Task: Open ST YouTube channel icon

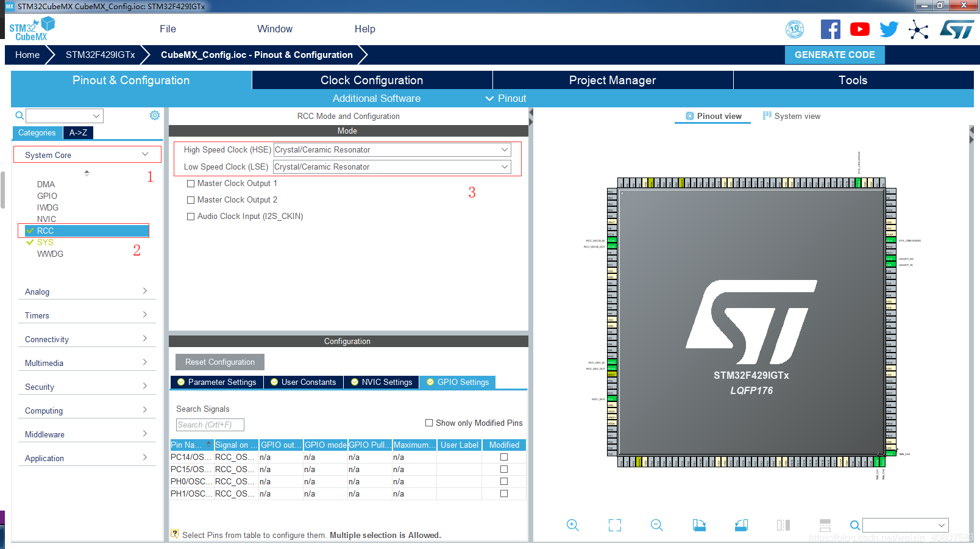Action: click(860, 29)
